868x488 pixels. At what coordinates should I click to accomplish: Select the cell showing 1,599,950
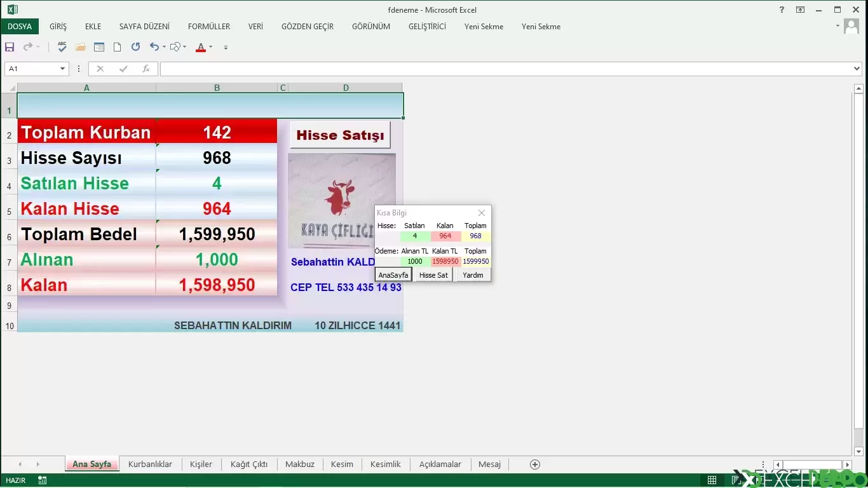[x=217, y=234]
